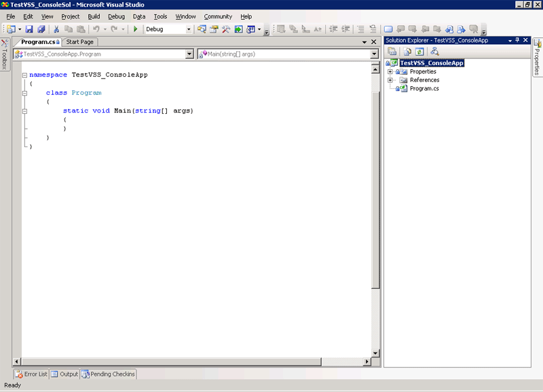Open the TestVSS_ConsoleApp.Program types dropdown

click(189, 54)
